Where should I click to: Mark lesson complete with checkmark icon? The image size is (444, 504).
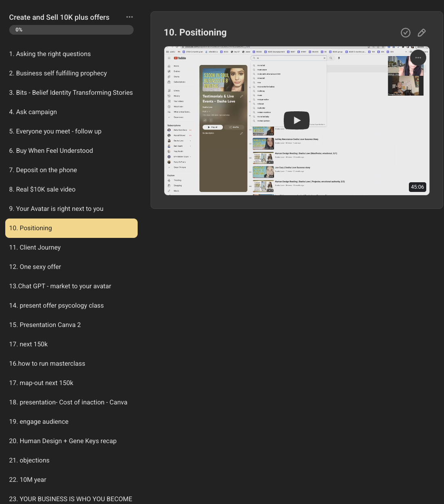point(406,33)
